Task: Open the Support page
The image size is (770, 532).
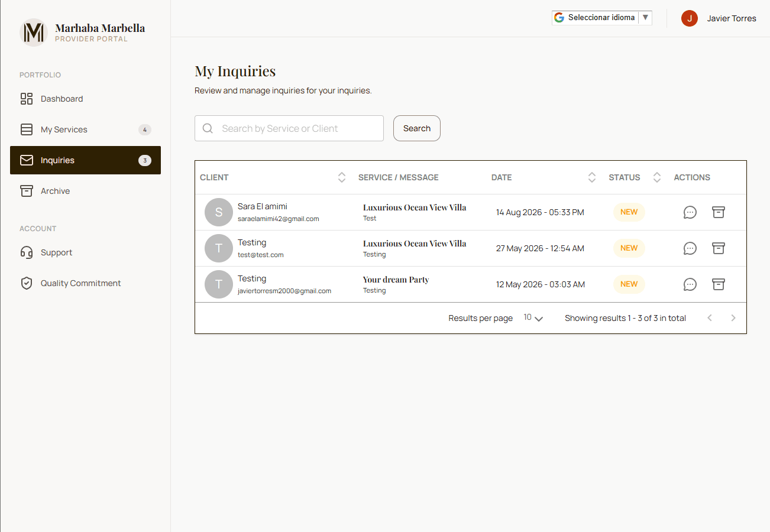Action: click(85, 252)
